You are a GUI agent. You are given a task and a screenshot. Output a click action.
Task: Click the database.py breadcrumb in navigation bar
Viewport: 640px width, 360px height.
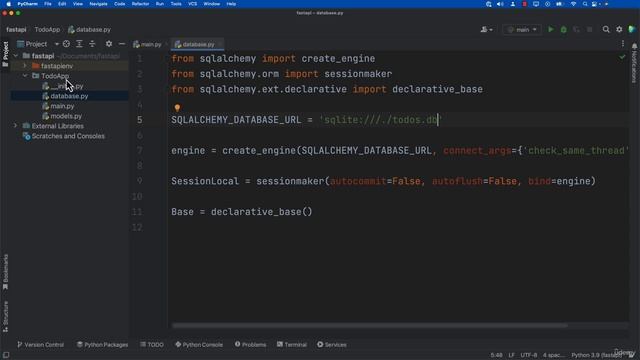coord(89,29)
